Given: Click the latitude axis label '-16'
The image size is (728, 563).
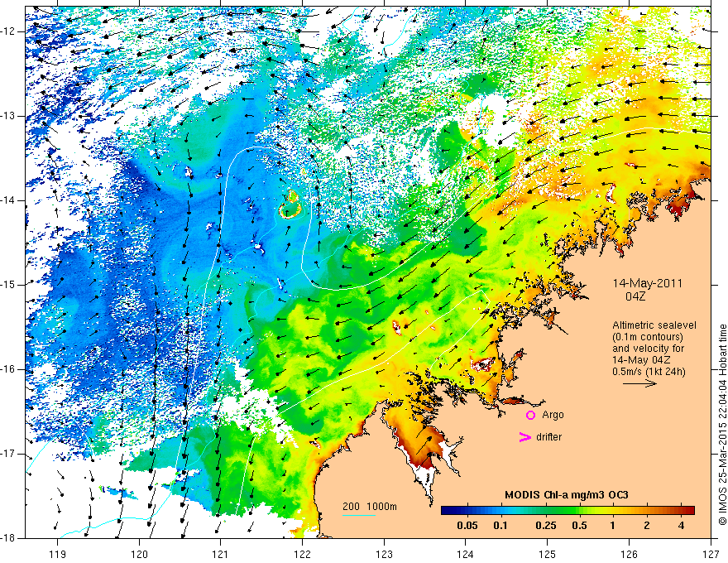Looking at the screenshot, I should click(x=9, y=369).
